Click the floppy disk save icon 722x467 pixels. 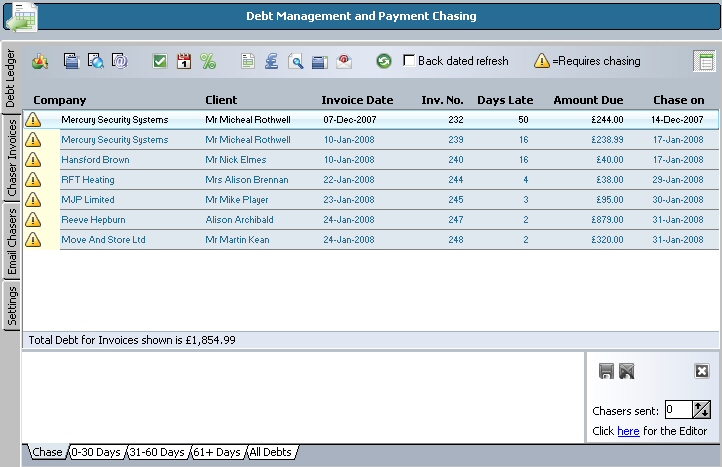606,372
